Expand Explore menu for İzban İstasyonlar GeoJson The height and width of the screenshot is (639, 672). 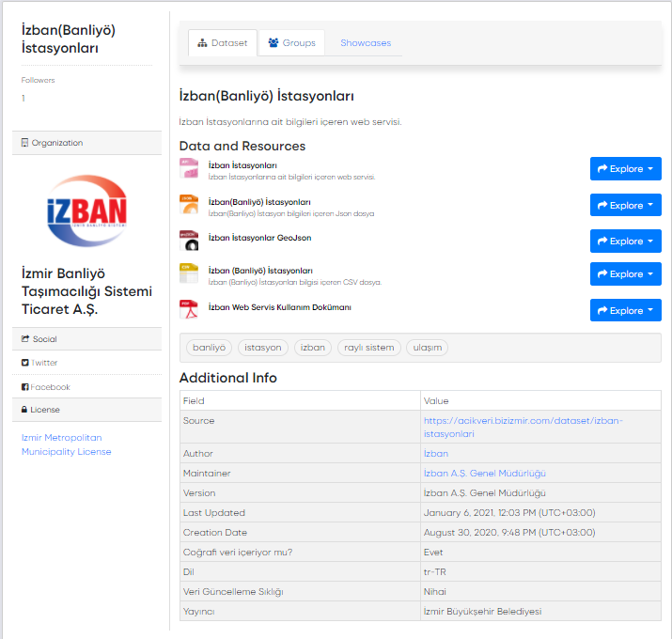coord(625,242)
